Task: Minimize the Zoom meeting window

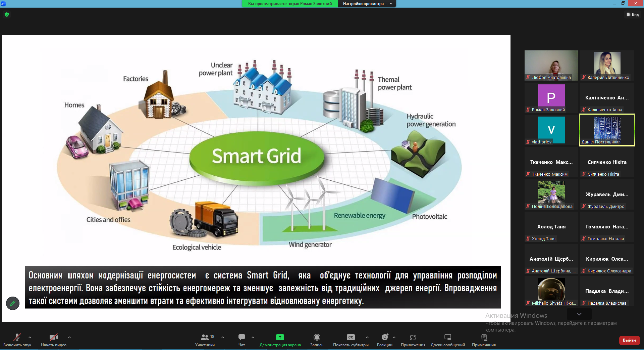Action: [x=614, y=3]
